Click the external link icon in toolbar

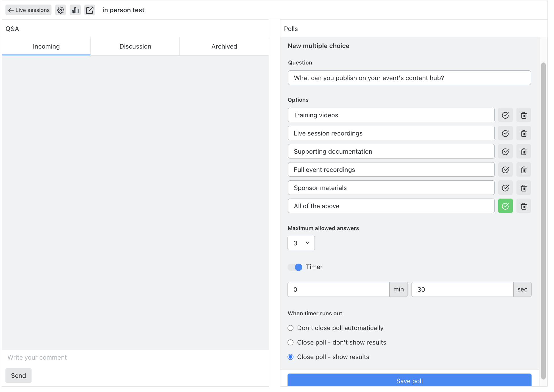(x=90, y=10)
